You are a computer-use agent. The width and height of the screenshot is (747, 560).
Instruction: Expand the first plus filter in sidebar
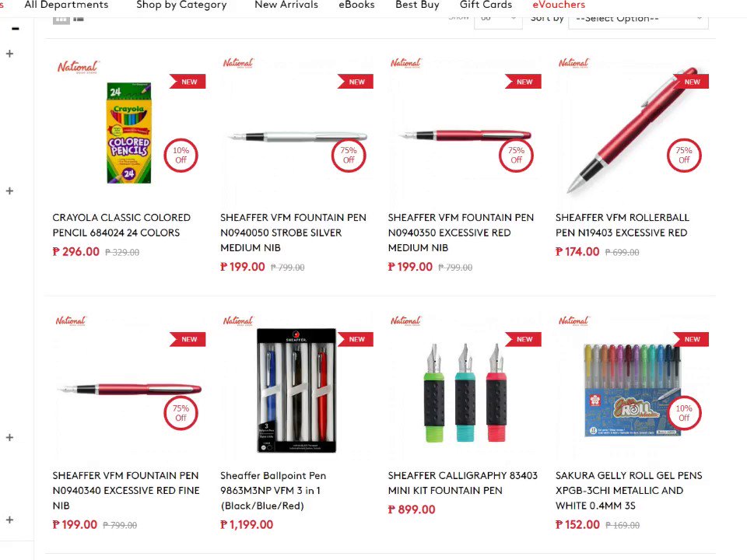tap(9, 54)
